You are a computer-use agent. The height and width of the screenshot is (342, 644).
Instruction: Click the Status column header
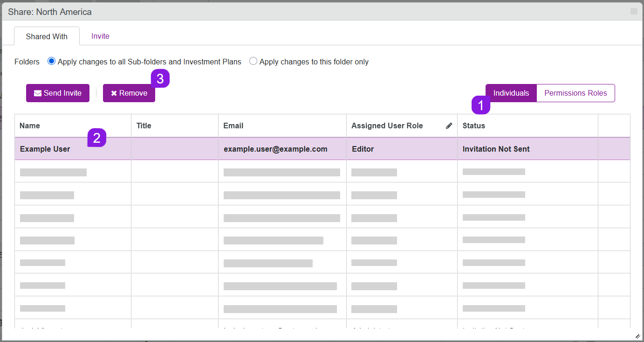click(x=528, y=126)
